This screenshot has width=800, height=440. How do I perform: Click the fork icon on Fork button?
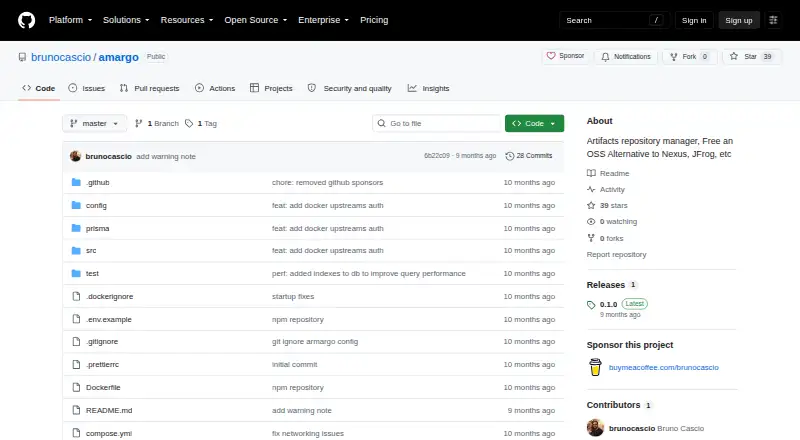(x=673, y=57)
